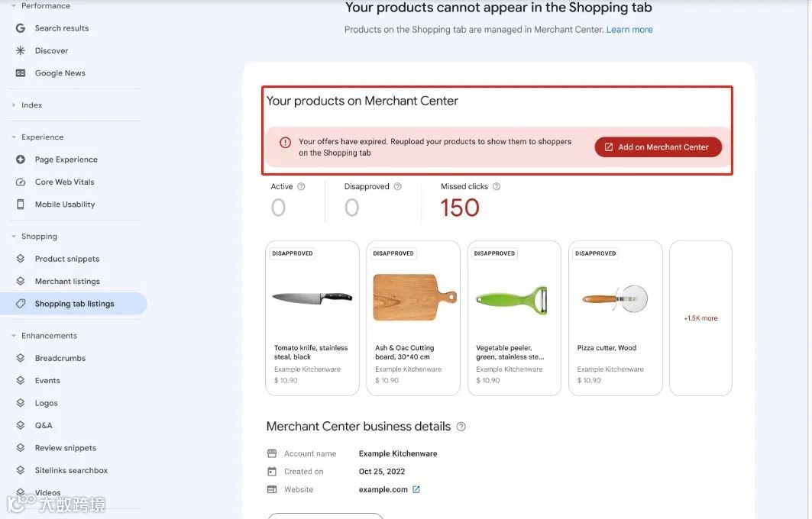Click the Oct 25, 2022 creation date
The width and height of the screenshot is (812, 519).
coord(382,472)
